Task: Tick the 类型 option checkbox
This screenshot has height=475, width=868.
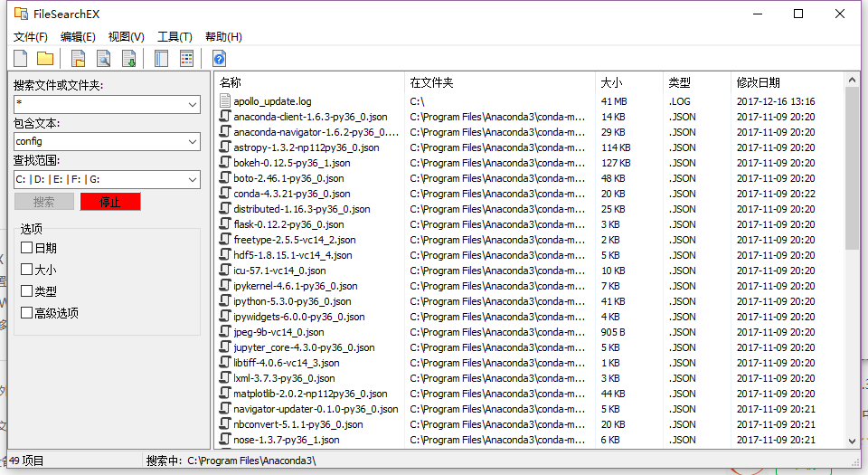Action: pos(26,290)
